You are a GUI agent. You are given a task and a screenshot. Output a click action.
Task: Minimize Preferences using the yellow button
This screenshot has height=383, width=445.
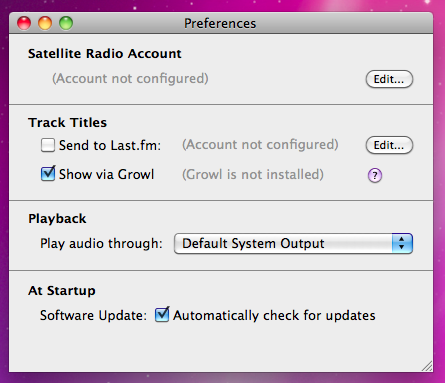click(45, 23)
